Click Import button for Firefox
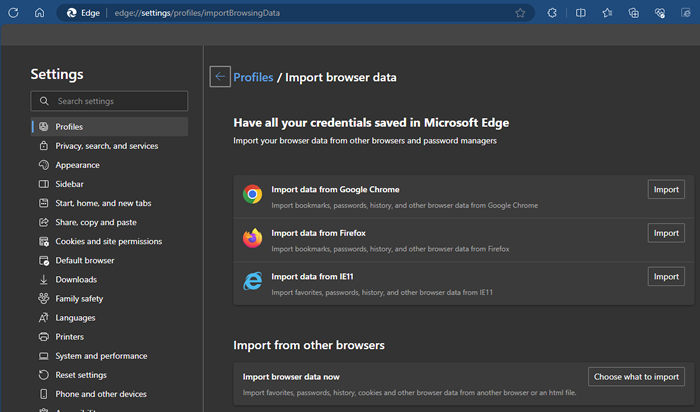This screenshot has height=412, width=700. click(x=666, y=233)
